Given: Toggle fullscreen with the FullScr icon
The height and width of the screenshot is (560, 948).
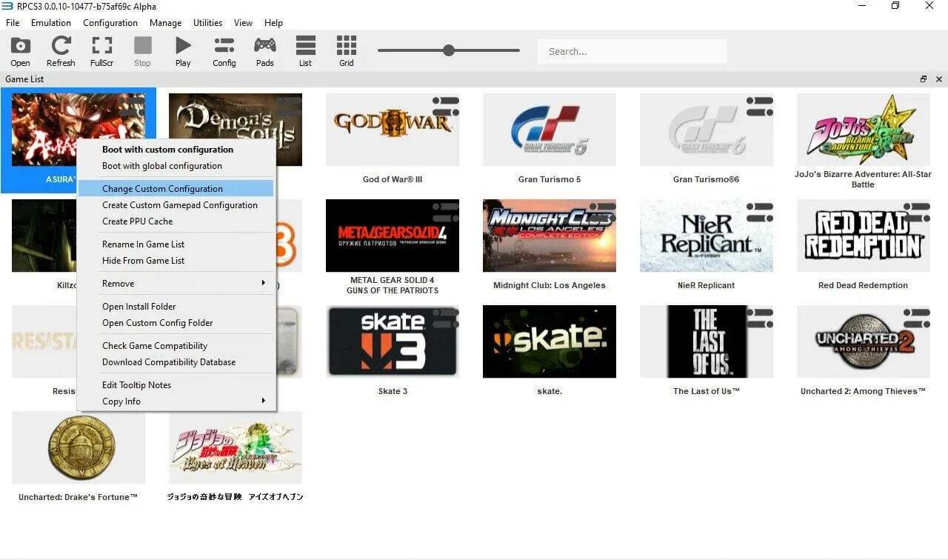Looking at the screenshot, I should 102,46.
